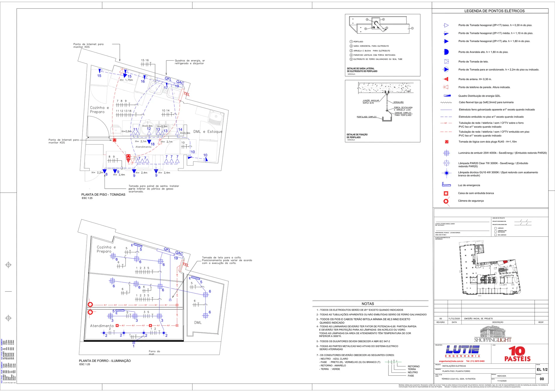Check the NÃO LIBERADO checkbox
The height and width of the screenshot is (392, 555).
(x=495, y=235)
